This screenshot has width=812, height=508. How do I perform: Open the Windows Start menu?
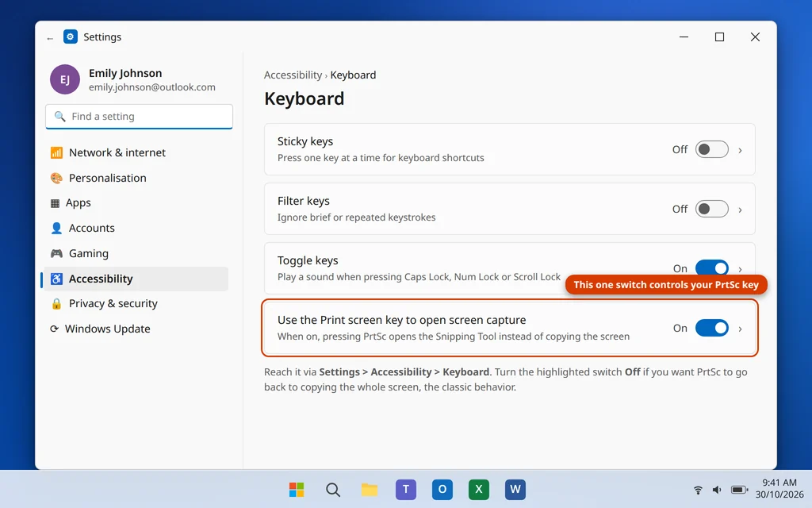tap(297, 489)
